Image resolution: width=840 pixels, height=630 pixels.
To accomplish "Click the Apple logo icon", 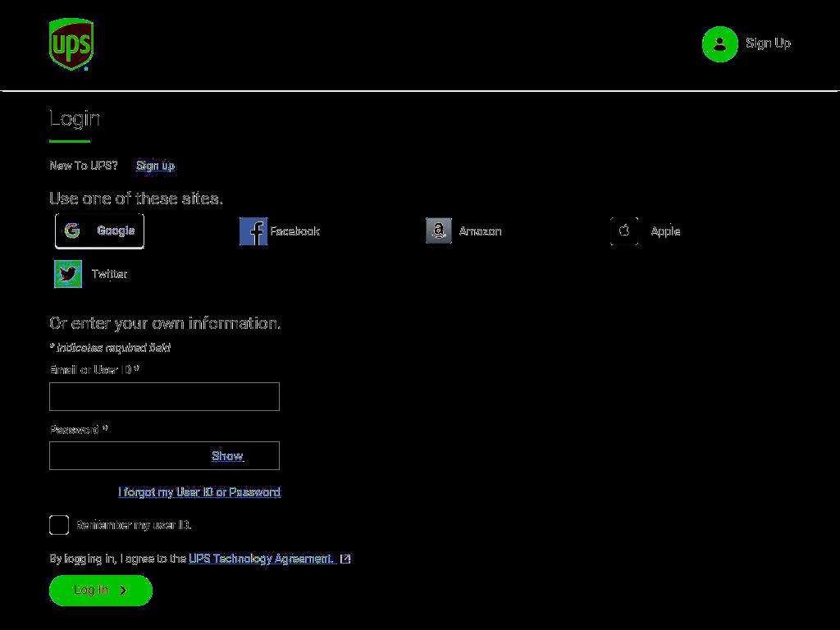I will click(624, 231).
